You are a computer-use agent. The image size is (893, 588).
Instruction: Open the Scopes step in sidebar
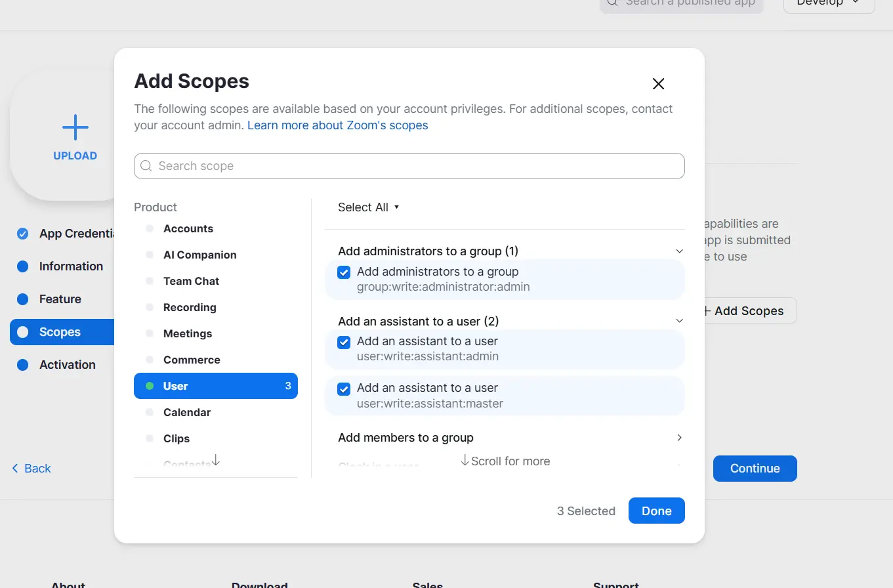point(62,331)
